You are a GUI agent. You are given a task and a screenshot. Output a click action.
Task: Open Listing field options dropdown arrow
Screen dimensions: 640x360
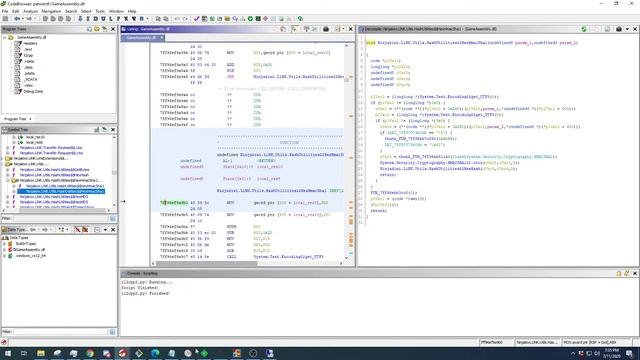343,29
